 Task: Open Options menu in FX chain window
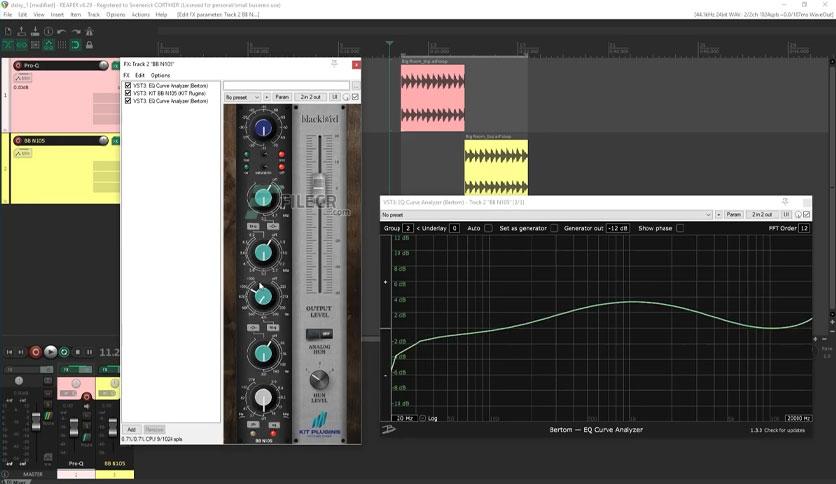[x=160, y=75]
